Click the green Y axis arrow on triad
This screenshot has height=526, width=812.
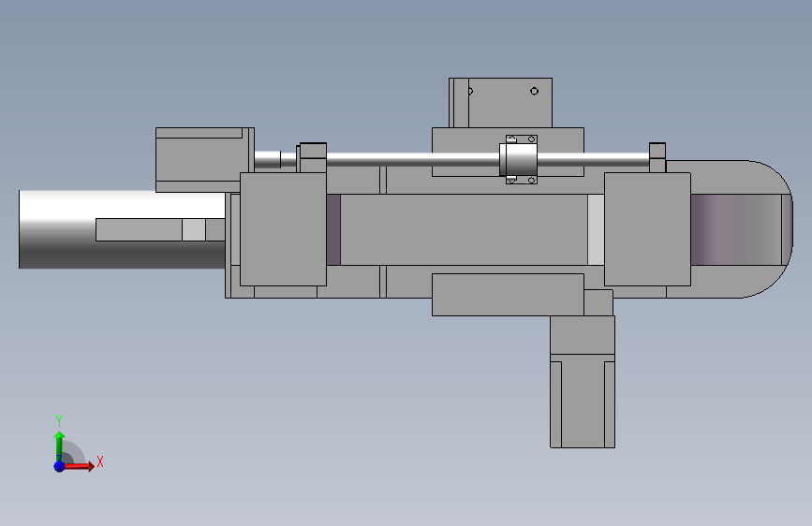click(59, 446)
